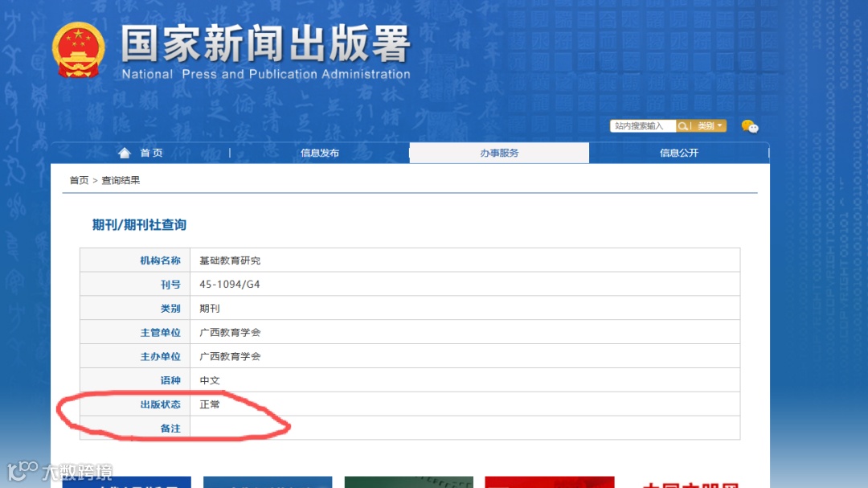Viewport: 868px width, 488px height.
Task: Click the 刊号 row label
Action: coord(170,284)
